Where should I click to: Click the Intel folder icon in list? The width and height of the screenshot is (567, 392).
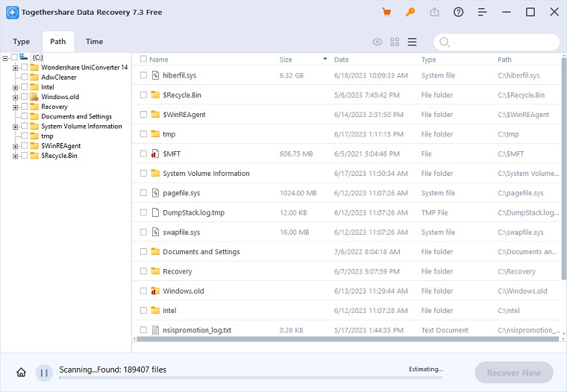point(155,310)
